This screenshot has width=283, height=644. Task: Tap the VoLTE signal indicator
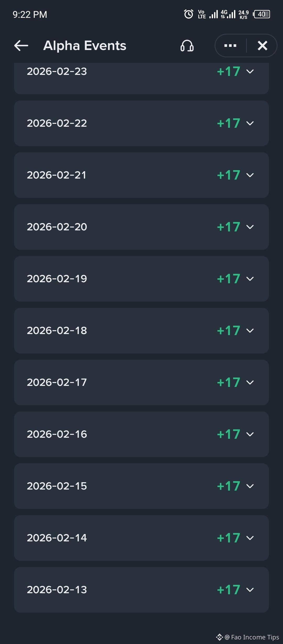click(202, 14)
